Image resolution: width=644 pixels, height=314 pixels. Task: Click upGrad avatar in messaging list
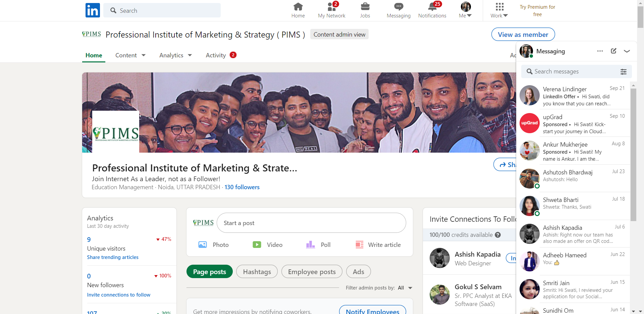[x=529, y=123]
